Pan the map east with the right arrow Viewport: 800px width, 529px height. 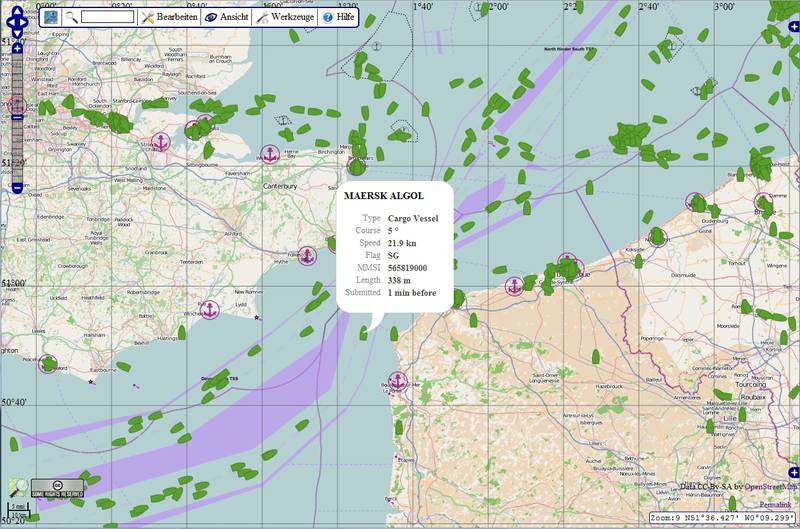(x=24, y=22)
